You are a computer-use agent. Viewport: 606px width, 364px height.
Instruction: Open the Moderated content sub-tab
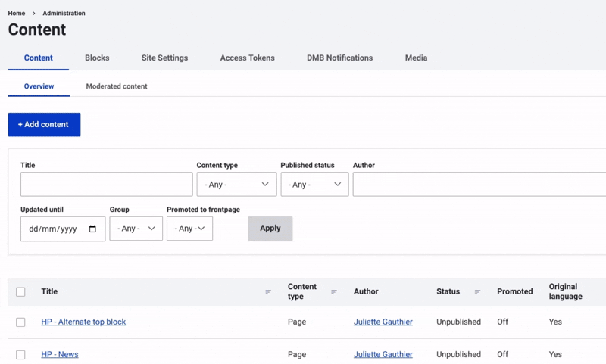click(117, 86)
